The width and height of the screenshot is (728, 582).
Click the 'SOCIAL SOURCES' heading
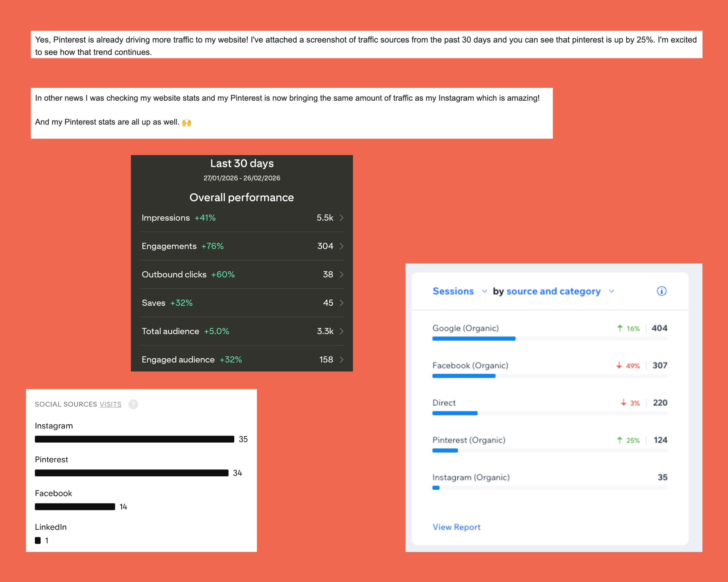pyautogui.click(x=66, y=404)
